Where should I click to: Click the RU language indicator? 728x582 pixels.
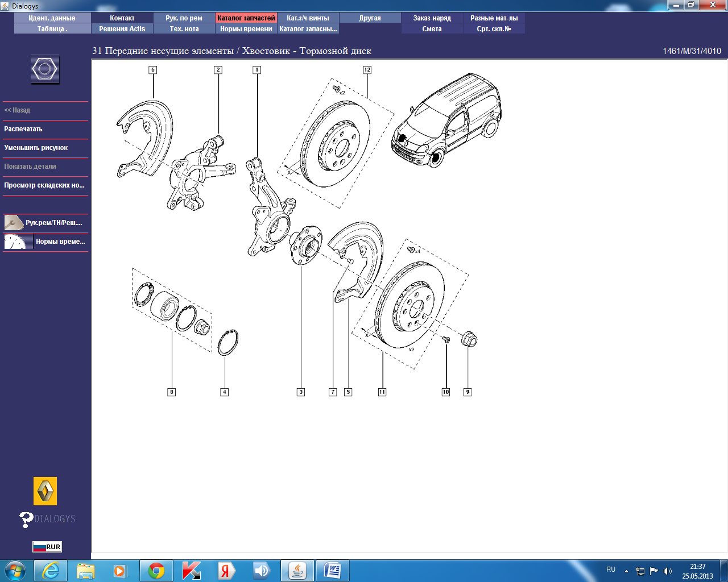click(x=611, y=569)
